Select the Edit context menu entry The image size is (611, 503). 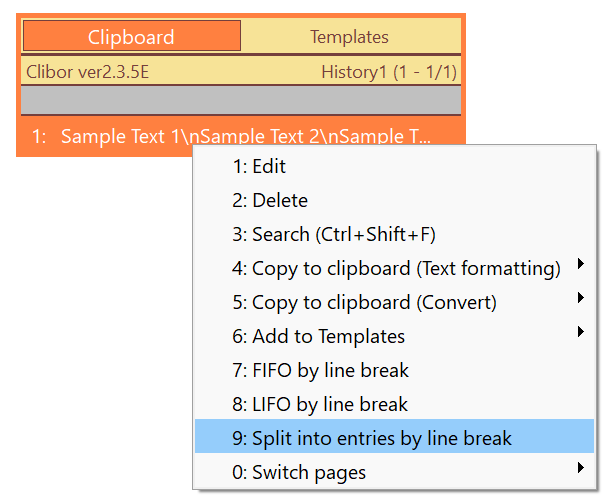(394, 166)
